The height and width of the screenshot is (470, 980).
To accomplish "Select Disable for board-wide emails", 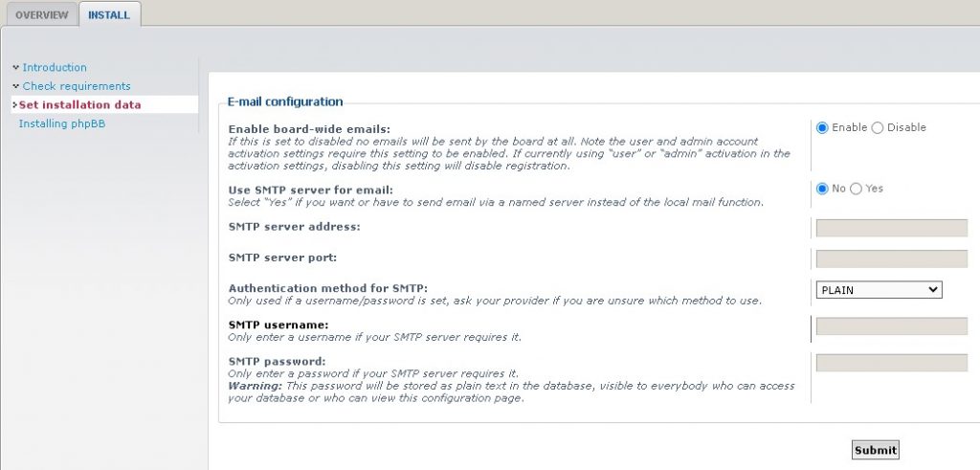I will coord(878,127).
